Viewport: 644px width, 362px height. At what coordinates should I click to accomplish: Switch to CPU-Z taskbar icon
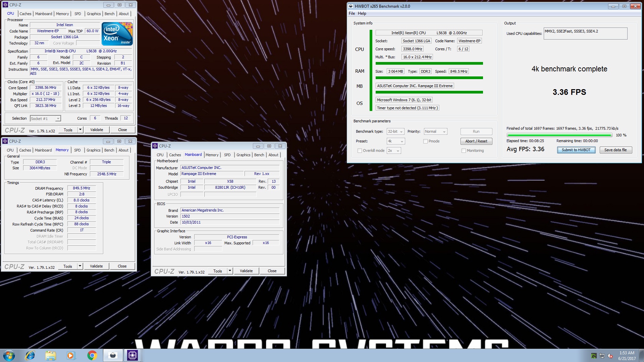pyautogui.click(x=132, y=355)
